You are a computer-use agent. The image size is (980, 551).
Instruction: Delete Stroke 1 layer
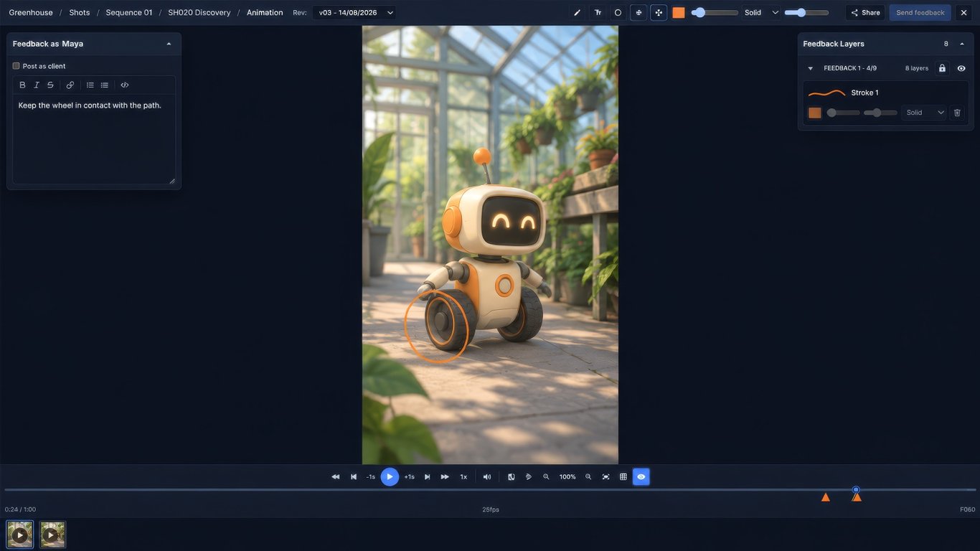coord(957,113)
